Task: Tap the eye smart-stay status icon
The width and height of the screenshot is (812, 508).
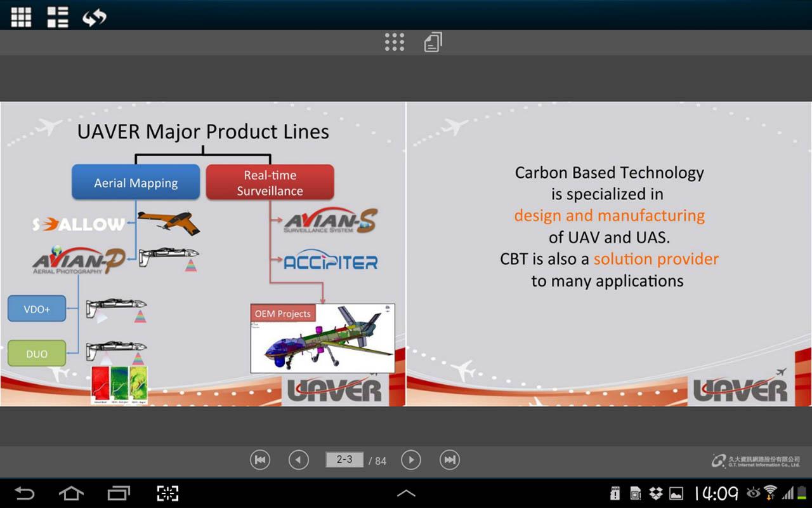Action: pyautogui.click(x=754, y=492)
